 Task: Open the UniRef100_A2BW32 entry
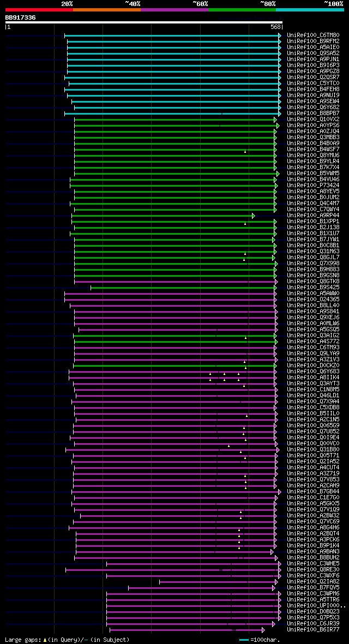[313, 515]
